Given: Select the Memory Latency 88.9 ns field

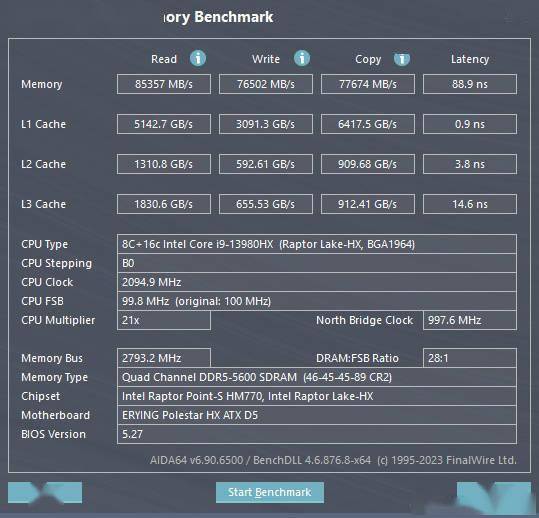Looking at the screenshot, I should point(470,84).
